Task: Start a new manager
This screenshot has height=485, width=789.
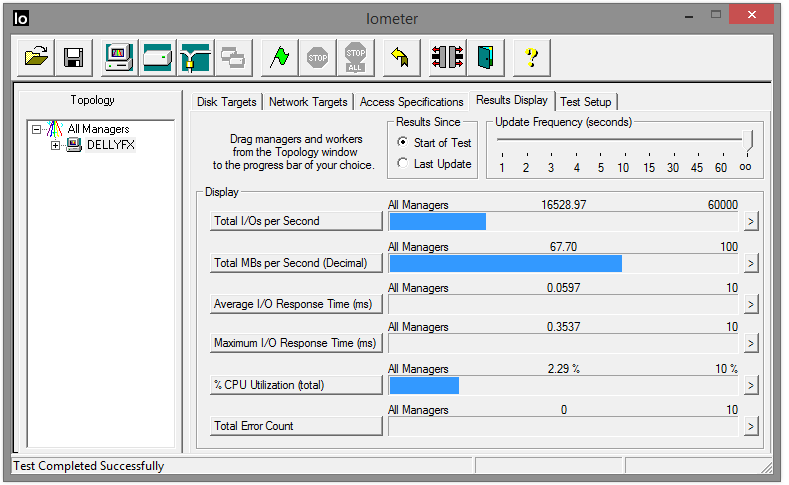Action: click(x=119, y=57)
